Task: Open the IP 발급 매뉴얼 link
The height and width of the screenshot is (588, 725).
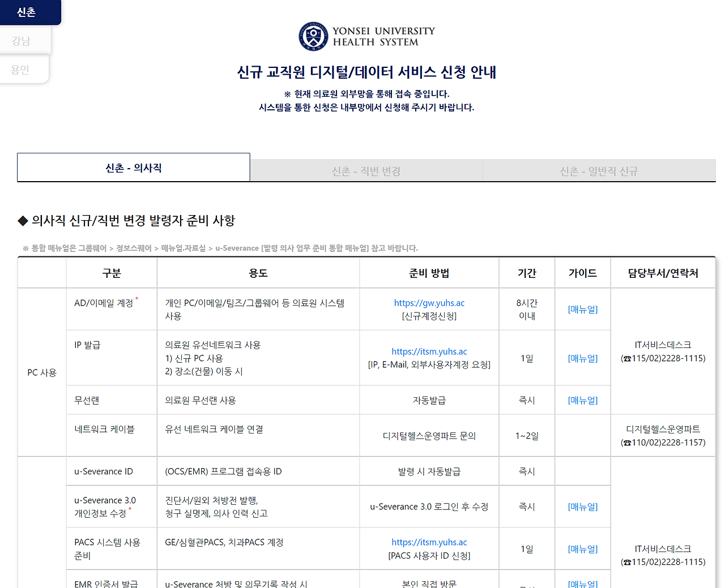Action: (x=582, y=358)
